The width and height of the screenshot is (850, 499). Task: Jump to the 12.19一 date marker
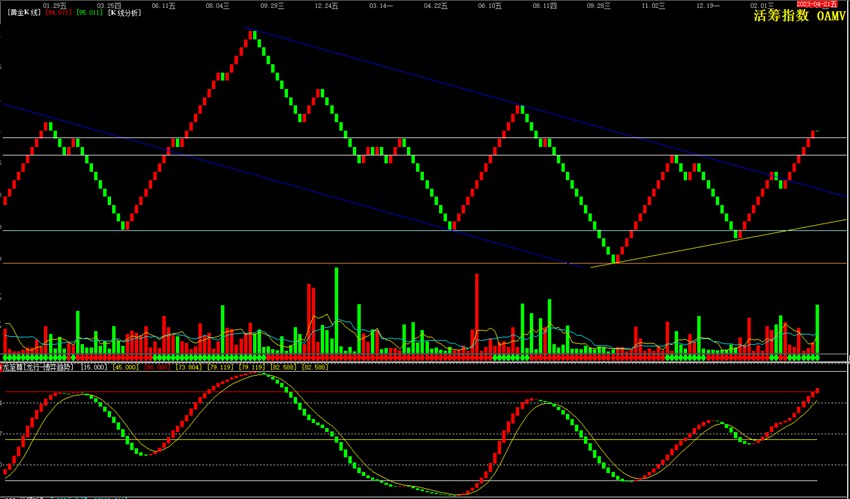point(708,5)
